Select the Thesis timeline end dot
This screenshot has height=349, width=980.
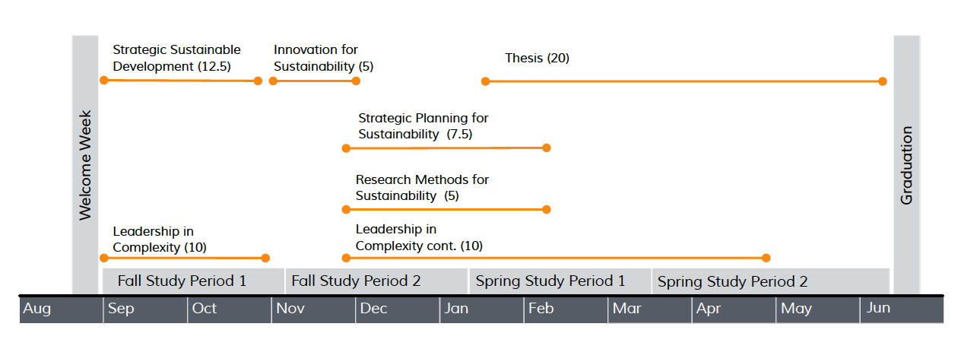pyautogui.click(x=882, y=81)
